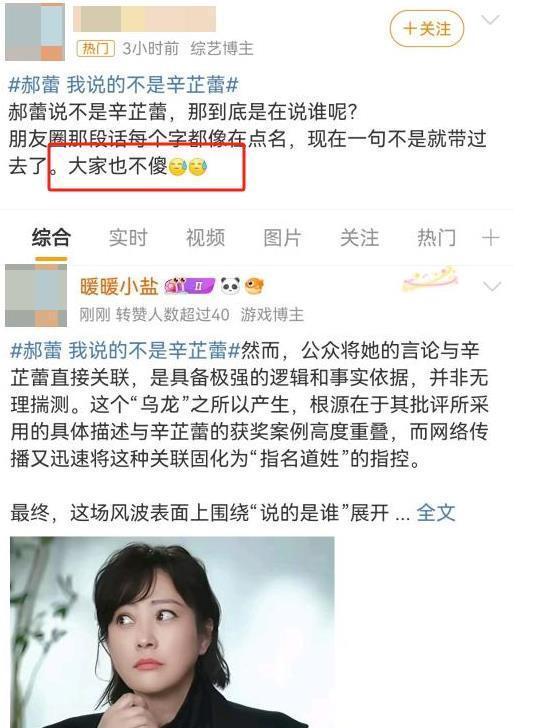Open the 郝蕾 我说的不是辛芷蕾 hashtag in top post
The height and width of the screenshot is (728, 543).
pyautogui.click(x=123, y=85)
